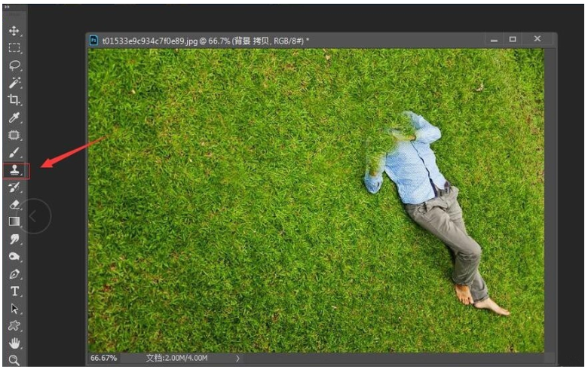Open the status bar info arrow menu

(237, 358)
